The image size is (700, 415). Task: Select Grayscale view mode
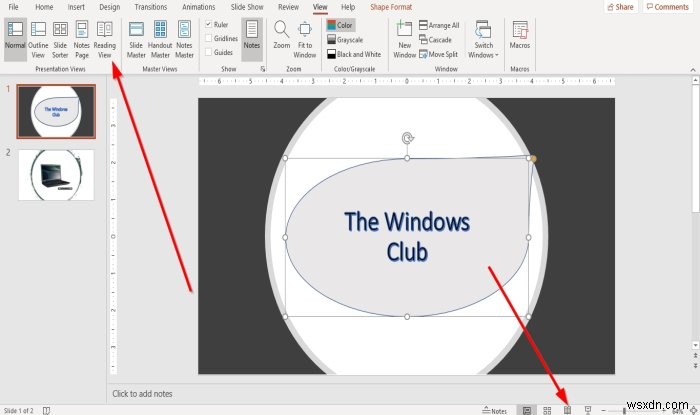pos(345,40)
